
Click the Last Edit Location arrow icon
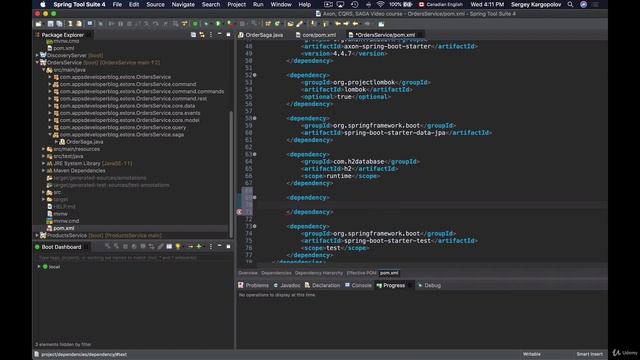click(x=338, y=24)
